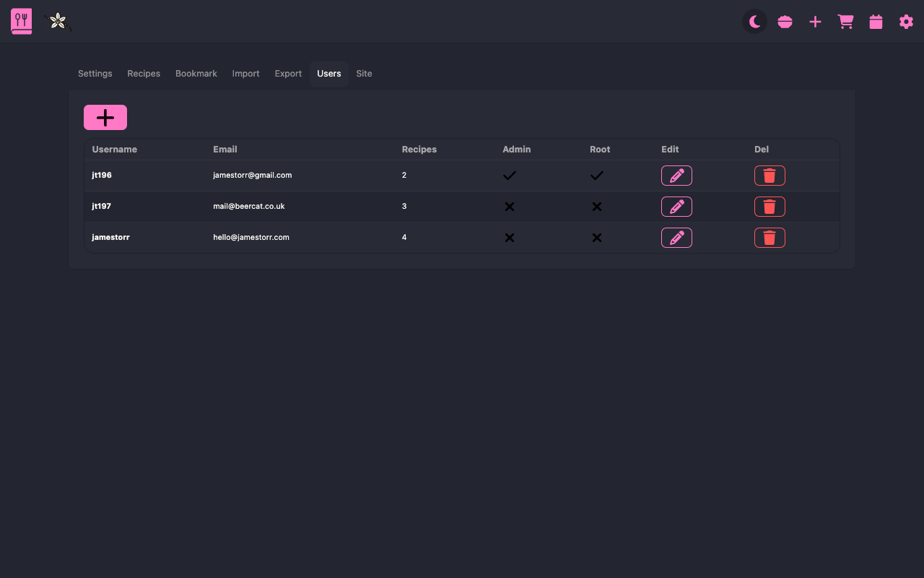Toggle dark mode moon icon
924x578 pixels.
coord(755,22)
